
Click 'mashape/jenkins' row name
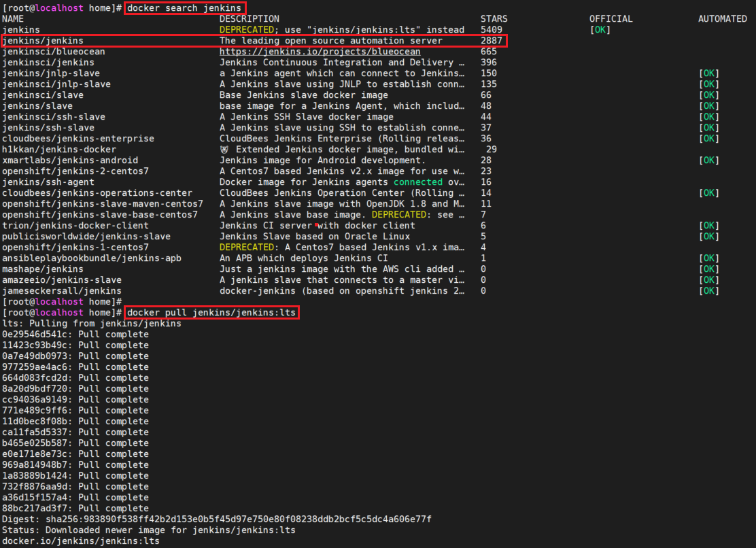(x=43, y=269)
